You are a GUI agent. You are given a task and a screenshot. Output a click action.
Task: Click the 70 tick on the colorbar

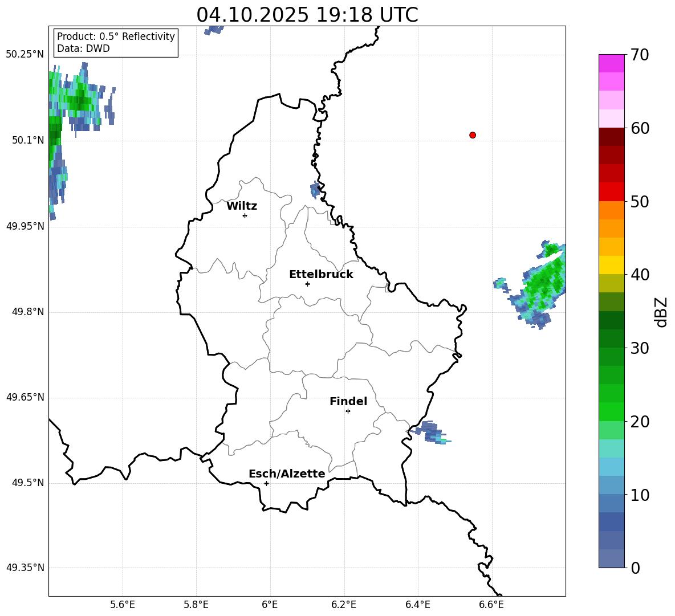pos(640,55)
